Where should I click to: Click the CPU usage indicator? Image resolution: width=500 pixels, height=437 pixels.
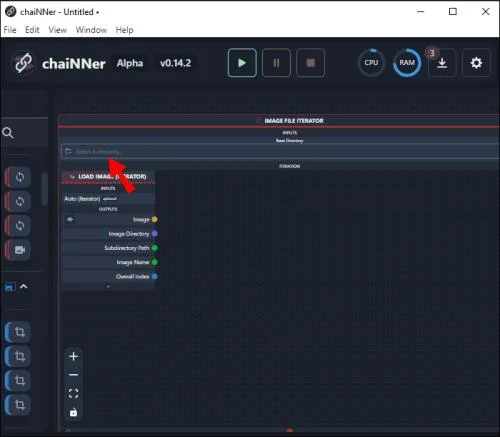(x=371, y=63)
